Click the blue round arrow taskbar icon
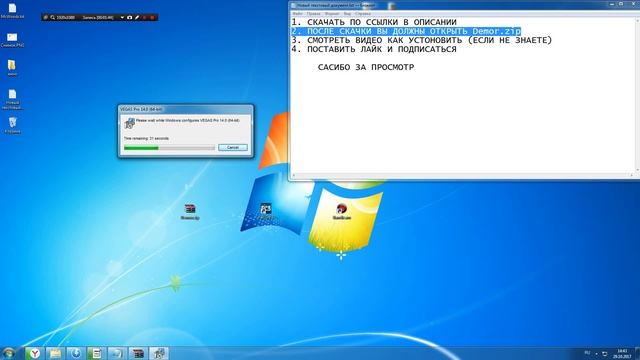640x360 pixels. [x=76, y=353]
